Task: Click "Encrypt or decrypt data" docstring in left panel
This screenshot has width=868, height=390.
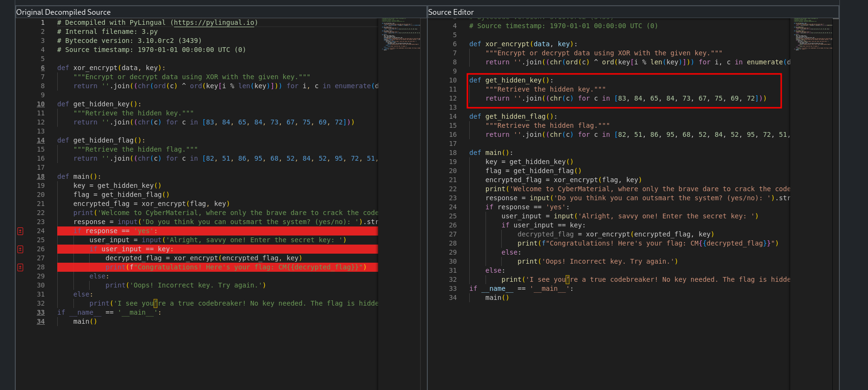Action: (192, 77)
